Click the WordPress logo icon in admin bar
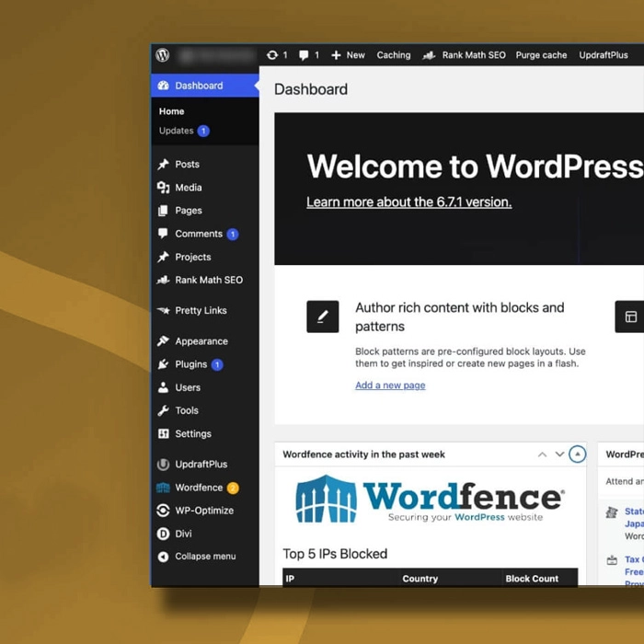Viewport: 644px width, 644px height. [163, 54]
